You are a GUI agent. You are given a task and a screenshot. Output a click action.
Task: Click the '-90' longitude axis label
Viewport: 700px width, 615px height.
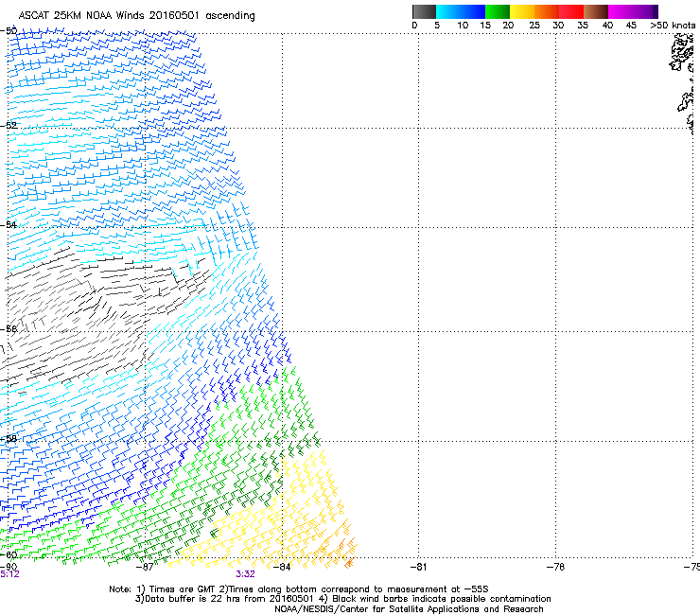coord(9,567)
